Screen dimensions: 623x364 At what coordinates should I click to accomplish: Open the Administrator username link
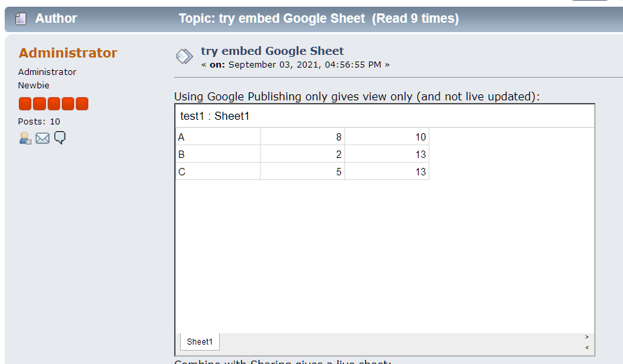[x=68, y=53]
